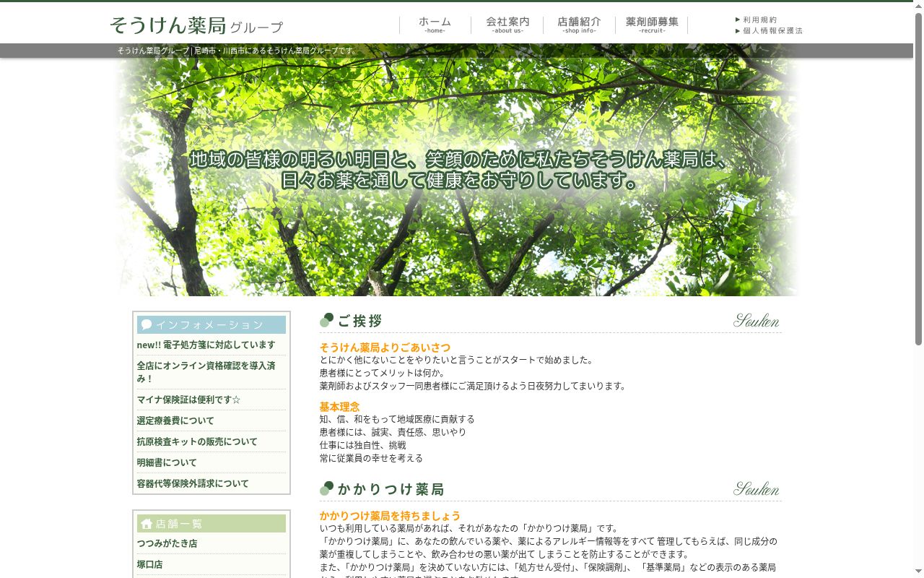Open 薬剤師募集 recruit page

coord(652,25)
